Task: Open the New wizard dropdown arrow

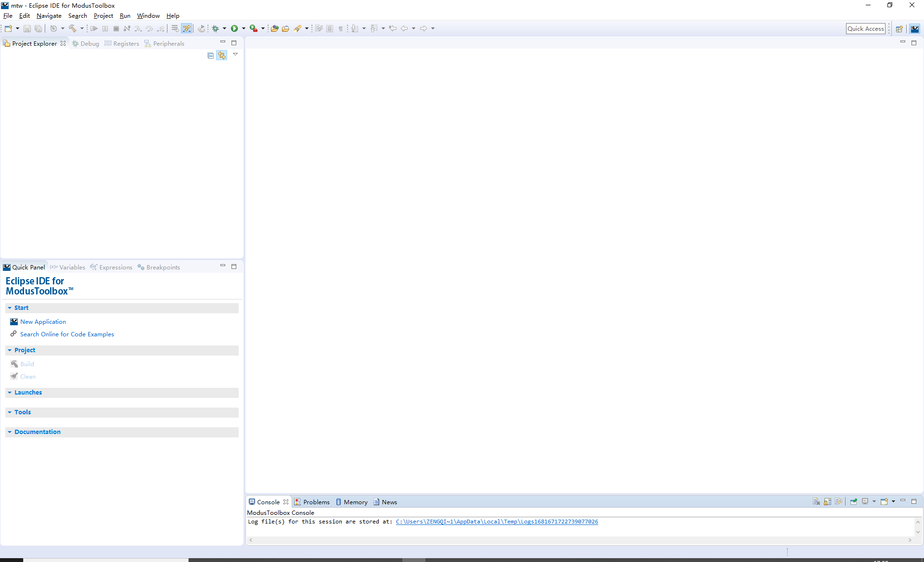Action: click(x=17, y=28)
